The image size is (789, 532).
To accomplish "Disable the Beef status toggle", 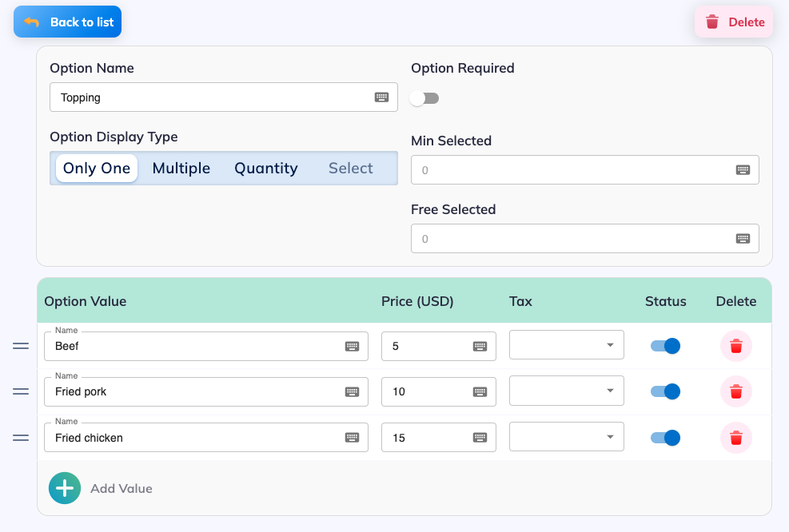I will (665, 346).
